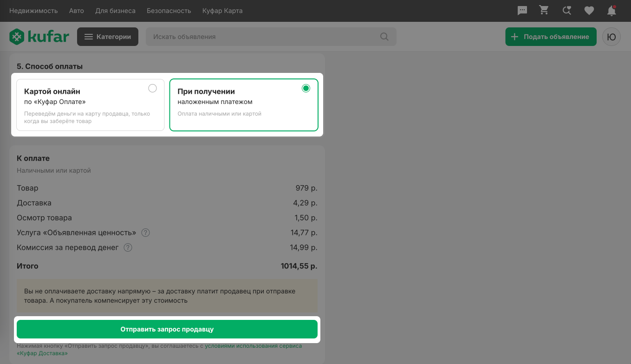Click the К оплате heading

click(33, 158)
